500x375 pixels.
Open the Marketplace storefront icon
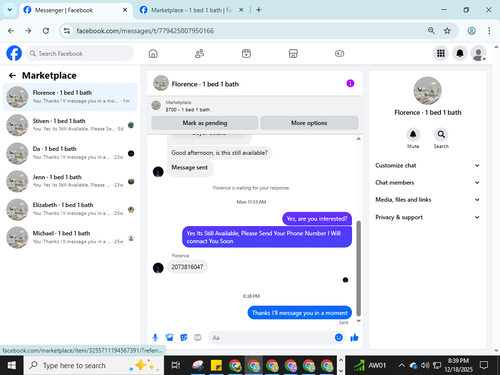tap(293, 53)
